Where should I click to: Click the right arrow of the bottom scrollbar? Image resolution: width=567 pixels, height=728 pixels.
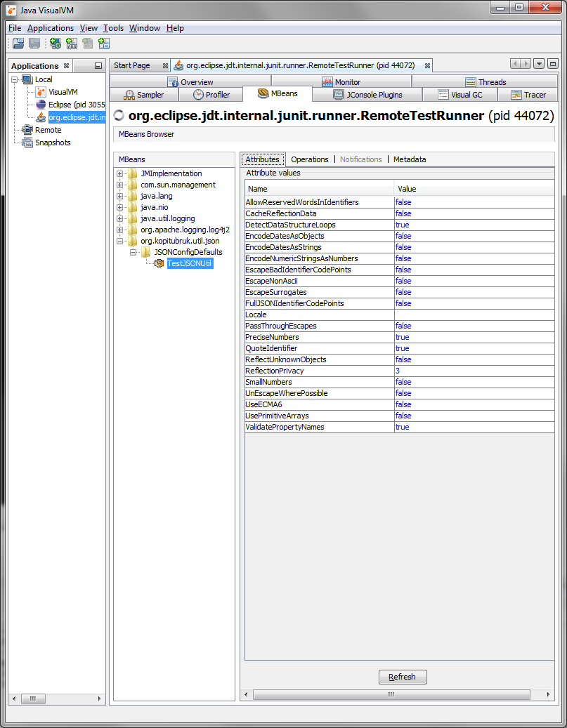[x=549, y=694]
